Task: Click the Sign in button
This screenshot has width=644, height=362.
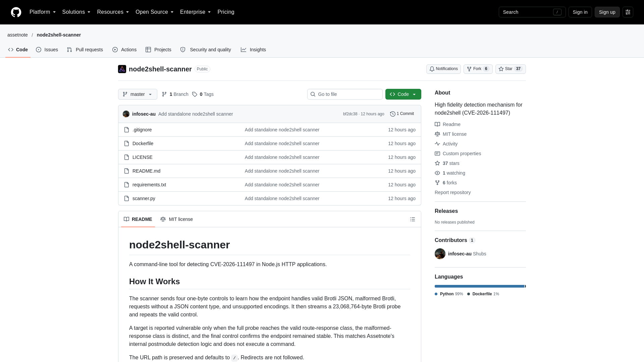Action: tap(580, 12)
